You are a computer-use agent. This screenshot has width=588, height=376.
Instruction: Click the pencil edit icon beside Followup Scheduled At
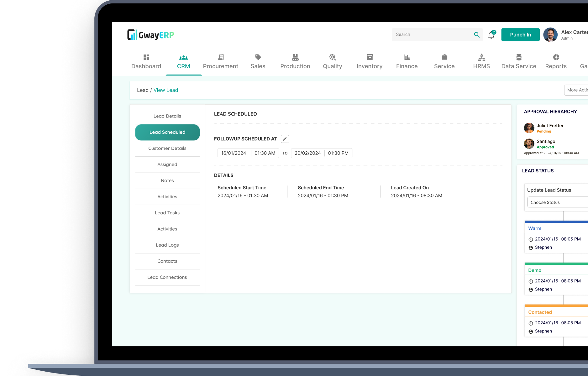(x=285, y=139)
